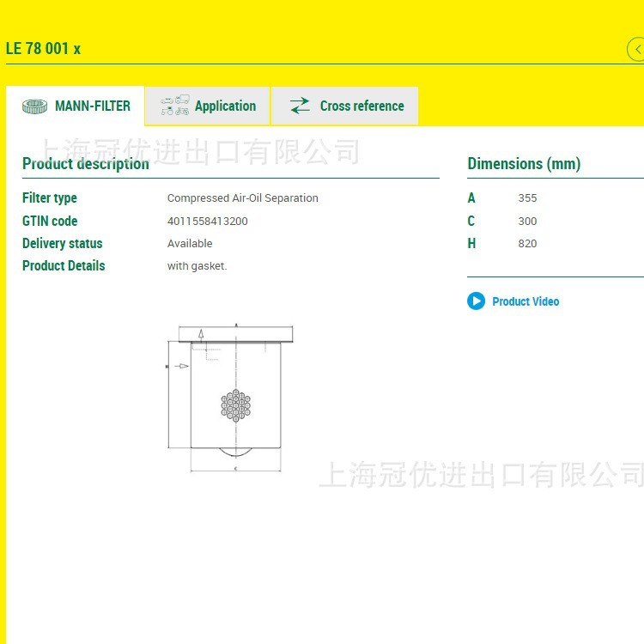Click the 'with gasket.' product detail
644x644 pixels.
[197, 266]
